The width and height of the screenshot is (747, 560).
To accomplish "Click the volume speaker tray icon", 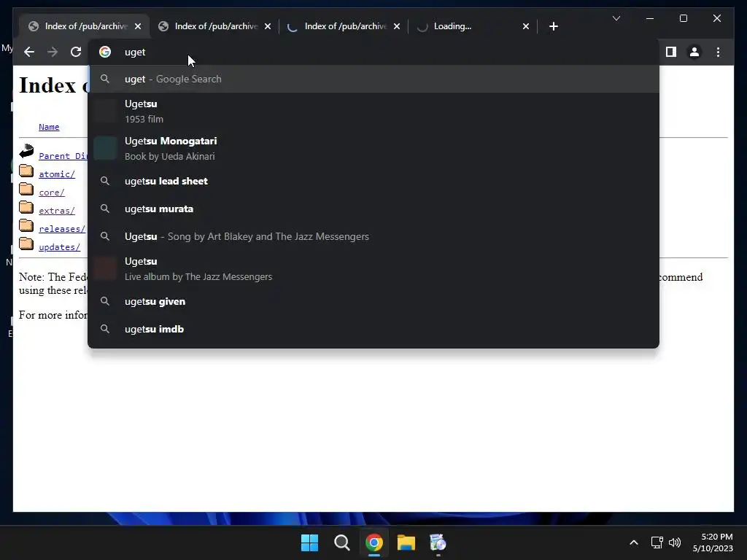I will click(x=675, y=542).
